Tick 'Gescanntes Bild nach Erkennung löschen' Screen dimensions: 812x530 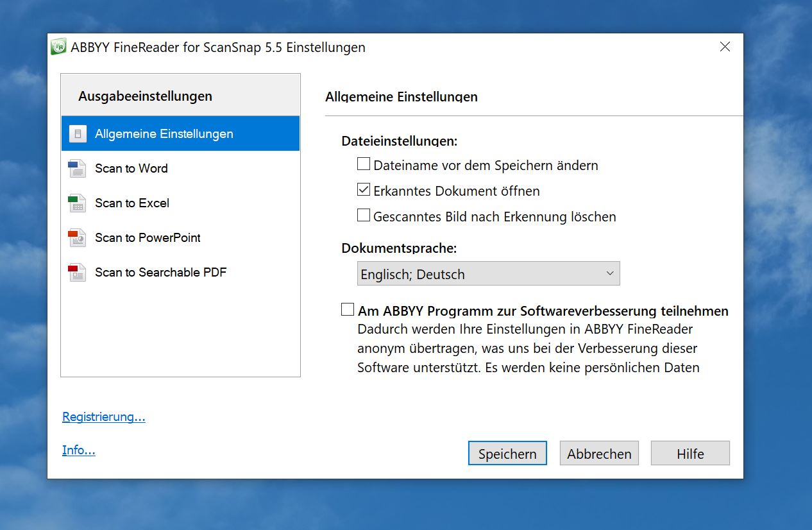(x=364, y=216)
